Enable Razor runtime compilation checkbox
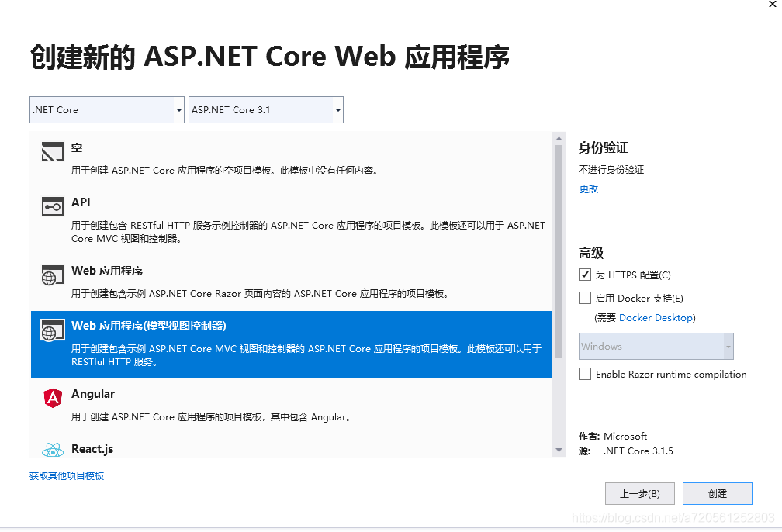The height and width of the screenshot is (532, 782). (584, 374)
